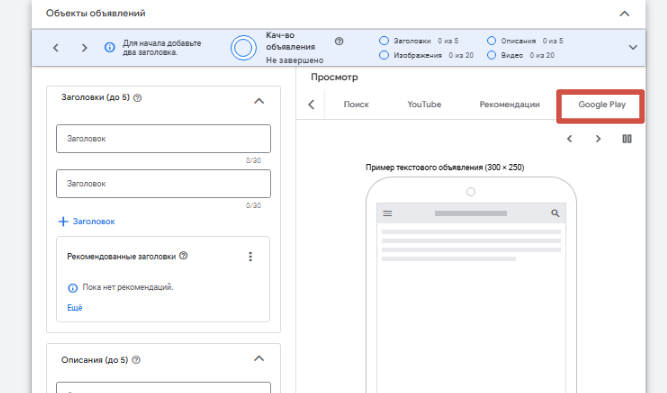Click 'Пример текстового объявления (300 × 250)' caption

coord(445,167)
